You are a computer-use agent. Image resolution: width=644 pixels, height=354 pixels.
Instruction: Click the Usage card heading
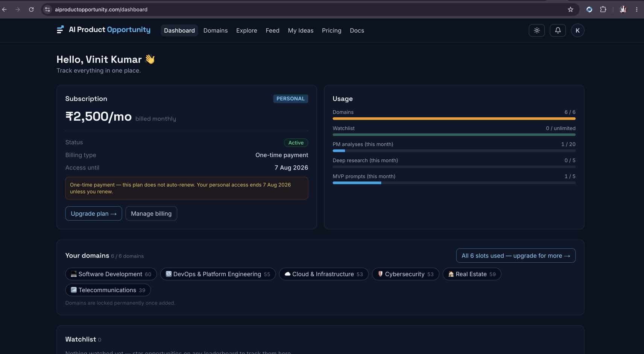343,99
